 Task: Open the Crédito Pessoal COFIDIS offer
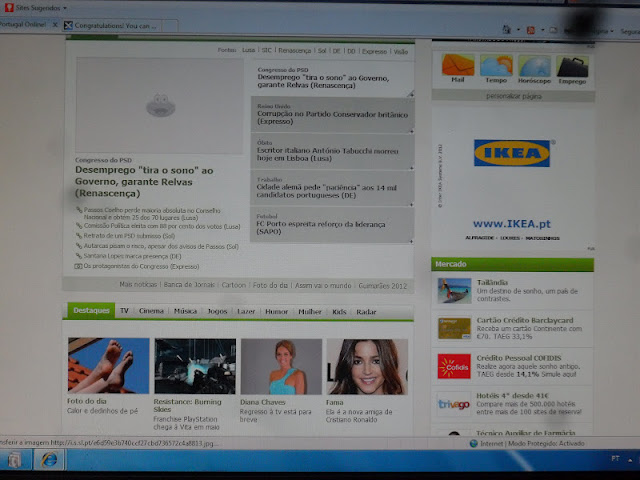519,358
